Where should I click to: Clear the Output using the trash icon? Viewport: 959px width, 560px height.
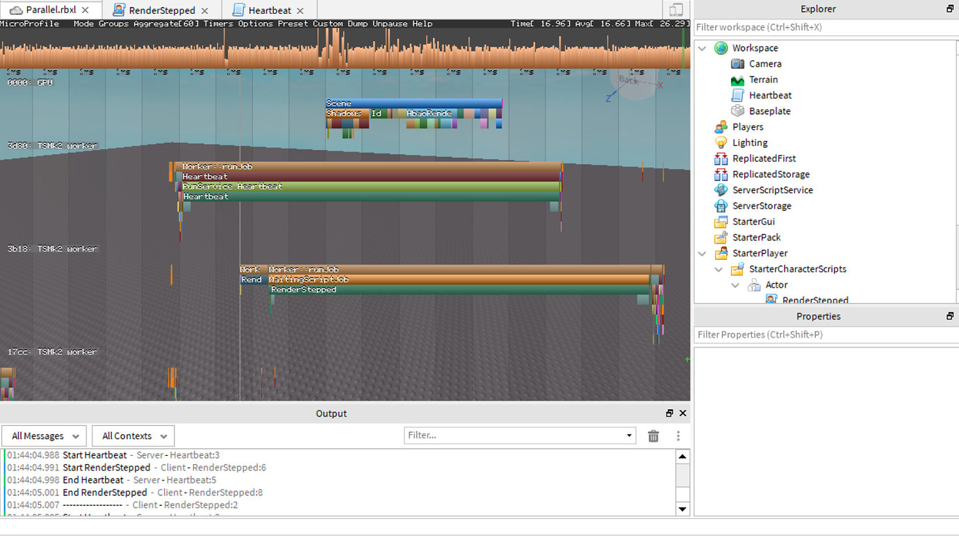tap(653, 436)
